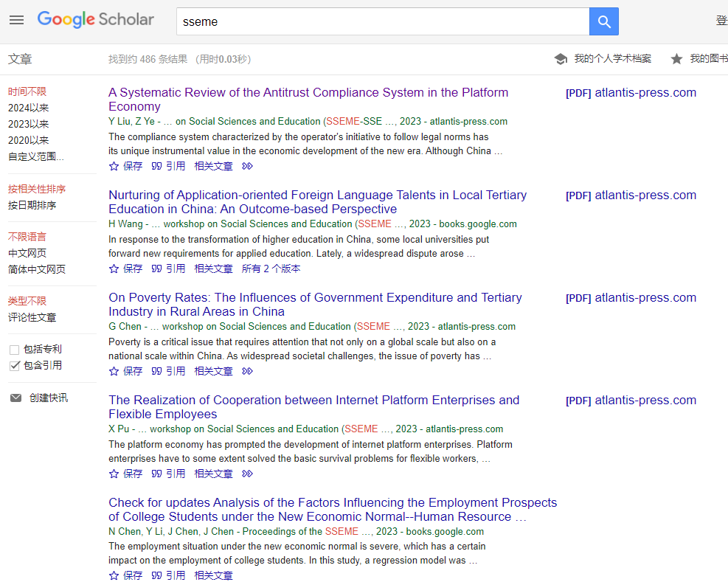View 所有 2 个版本 of Nurturing article
The width and height of the screenshot is (728, 582).
(271, 269)
